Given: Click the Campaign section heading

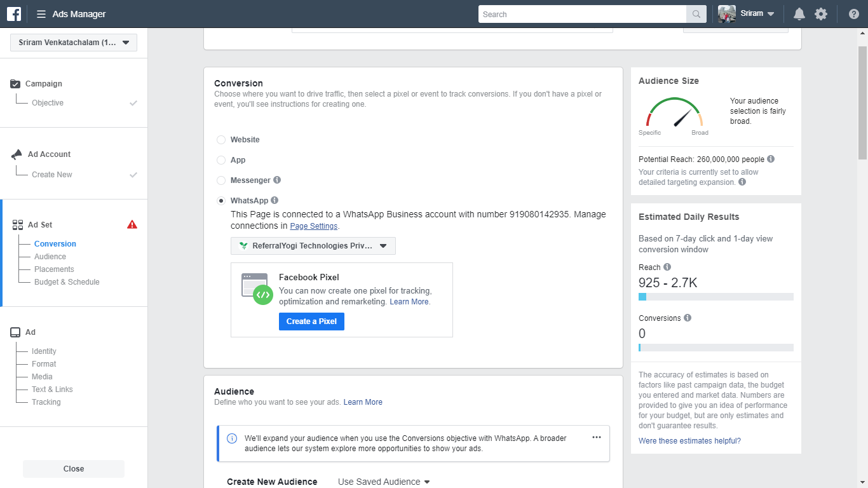Looking at the screenshot, I should tap(44, 84).
